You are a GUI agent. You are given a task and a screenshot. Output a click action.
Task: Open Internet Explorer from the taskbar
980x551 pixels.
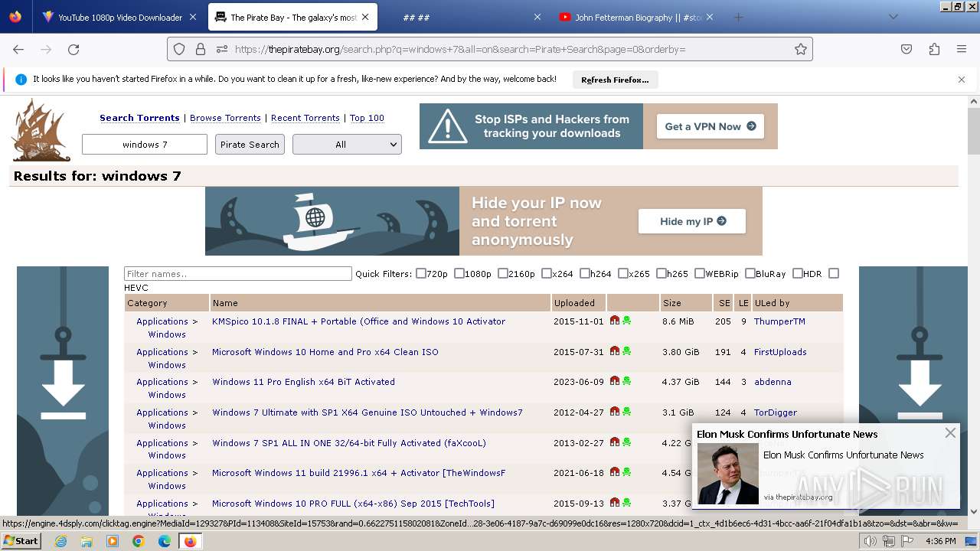tap(60, 541)
